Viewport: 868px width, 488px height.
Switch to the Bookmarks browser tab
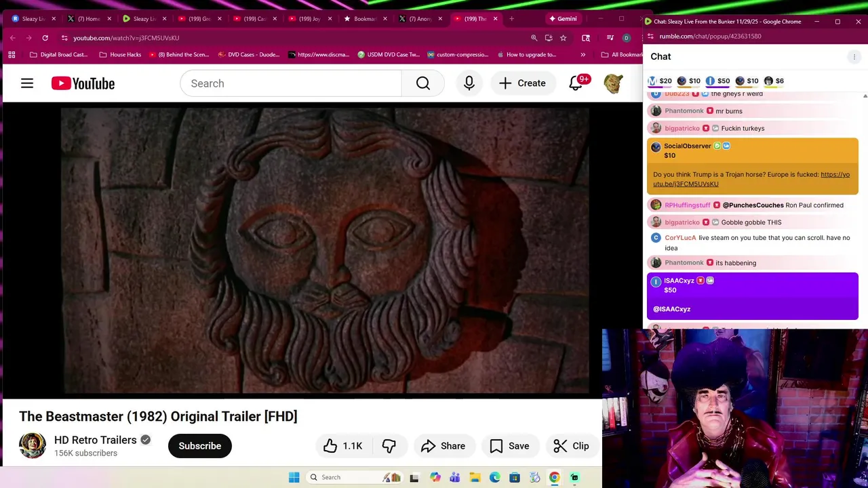coord(364,19)
